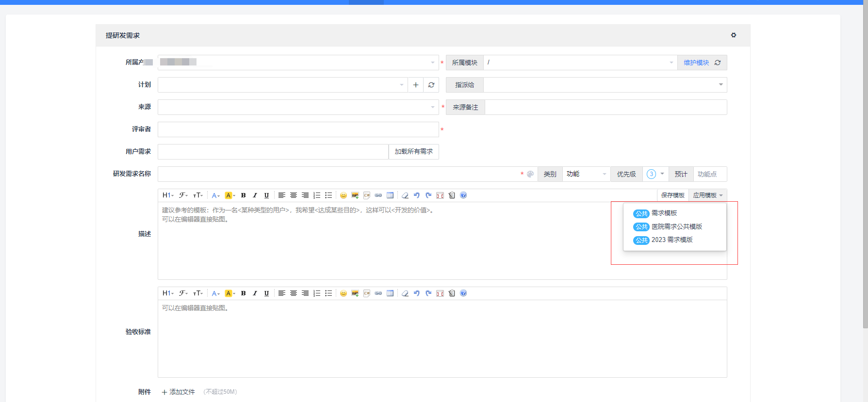
Task: Open the H1 heading dropdown in 验收标准 toolbar
Action: 168,293
